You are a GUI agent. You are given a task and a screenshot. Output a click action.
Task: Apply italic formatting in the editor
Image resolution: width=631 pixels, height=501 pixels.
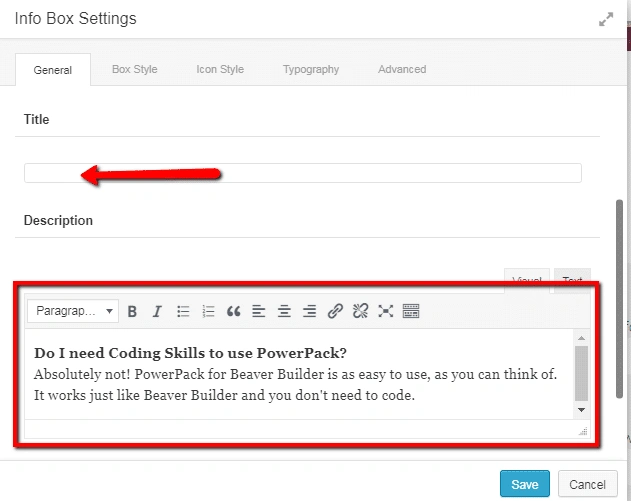[x=157, y=312]
